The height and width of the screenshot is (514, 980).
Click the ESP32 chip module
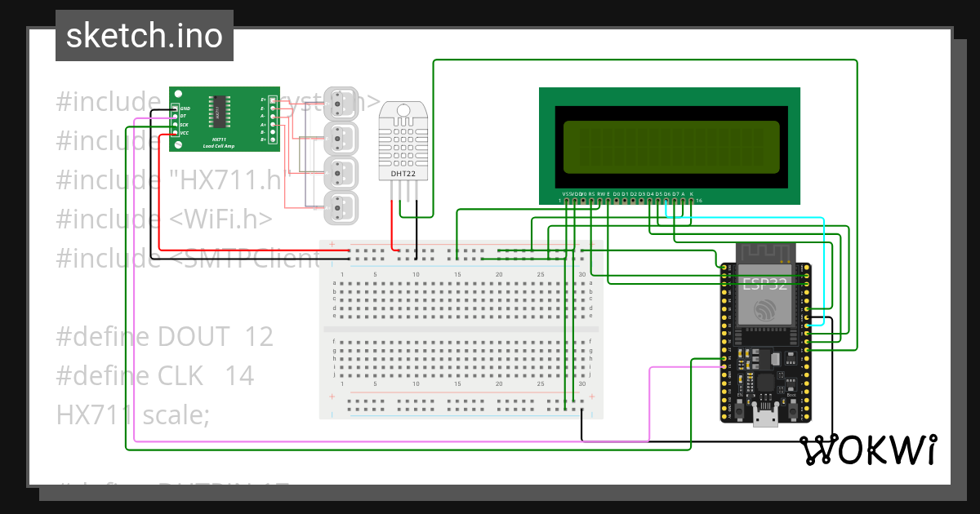pos(765,298)
